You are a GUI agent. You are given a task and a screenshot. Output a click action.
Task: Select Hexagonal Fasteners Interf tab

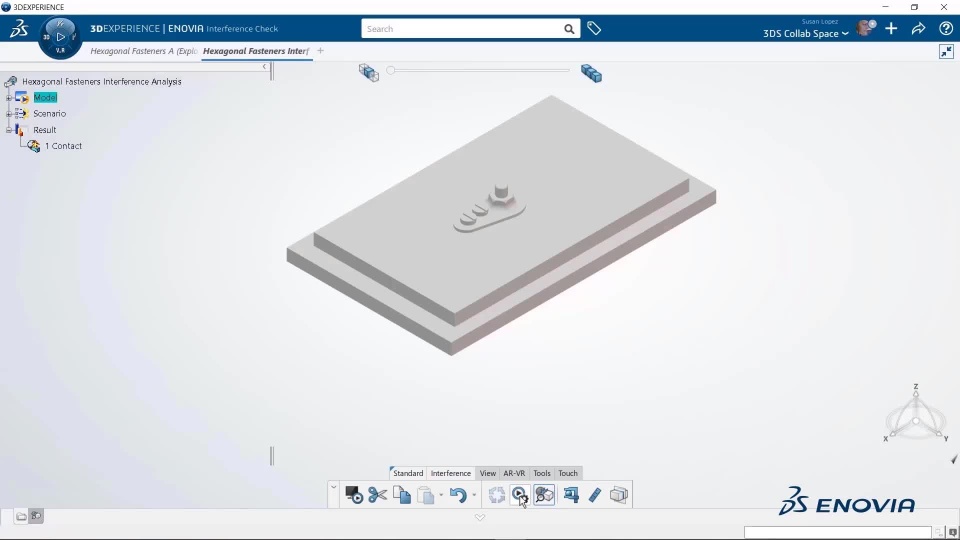click(256, 51)
